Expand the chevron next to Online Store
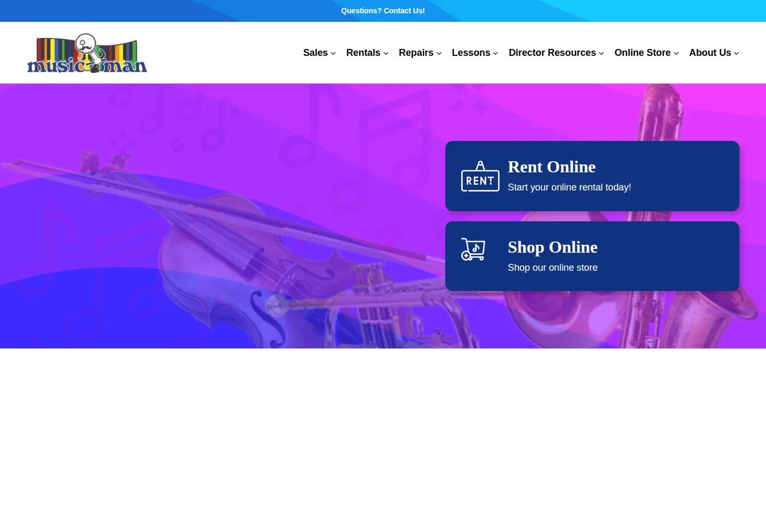The width and height of the screenshot is (766, 532). (676, 53)
